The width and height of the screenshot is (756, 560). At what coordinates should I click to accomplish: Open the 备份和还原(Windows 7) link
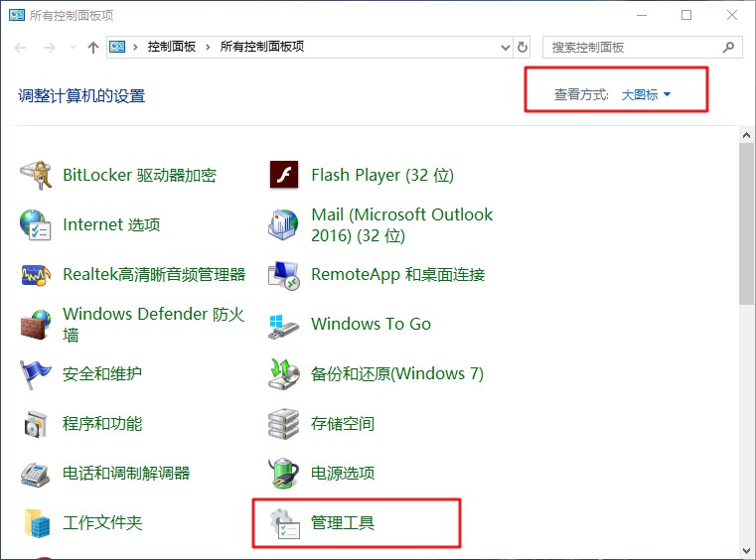click(397, 373)
